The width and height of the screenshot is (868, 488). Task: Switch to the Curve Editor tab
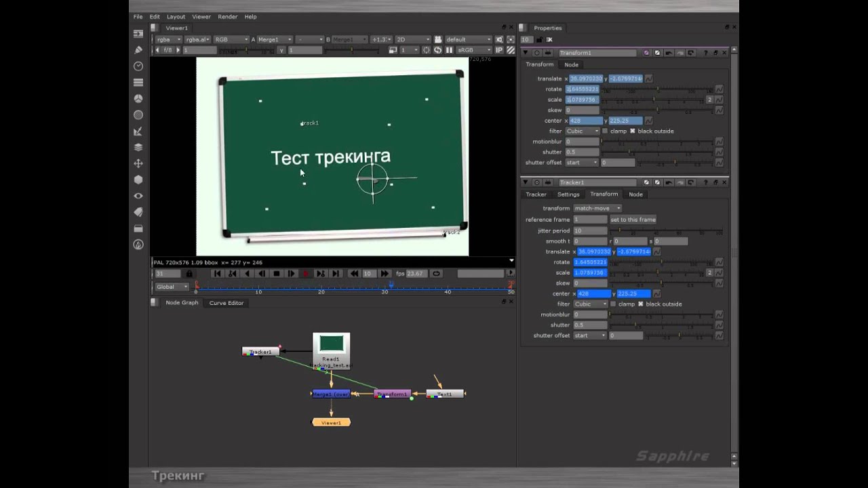pos(226,303)
